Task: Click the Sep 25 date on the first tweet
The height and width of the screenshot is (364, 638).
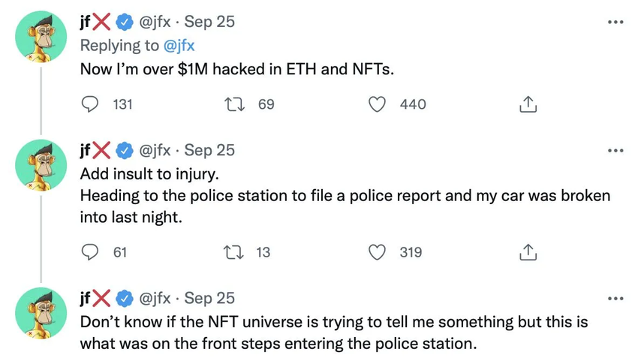Action: [209, 22]
